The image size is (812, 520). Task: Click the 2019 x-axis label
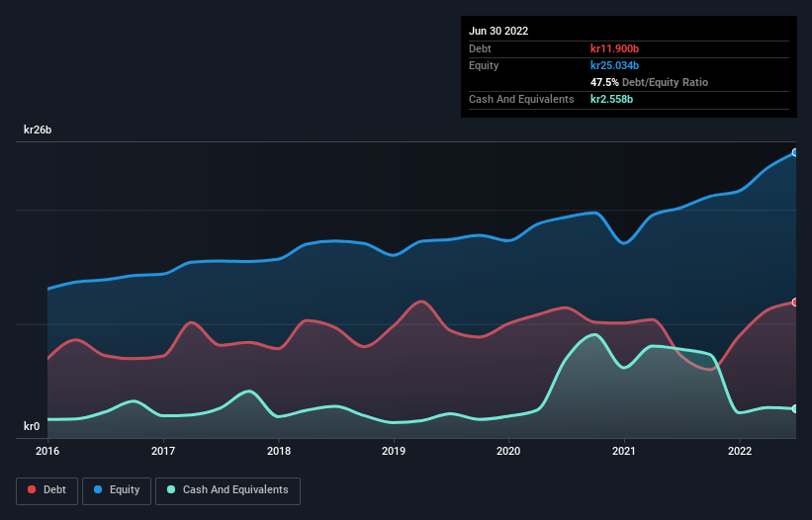[394, 451]
